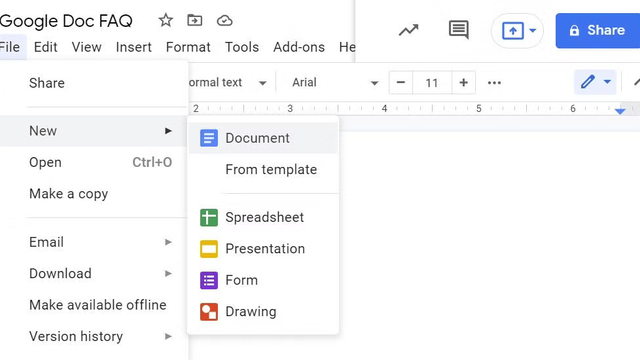Open the three-dot more toolbar options

494,83
